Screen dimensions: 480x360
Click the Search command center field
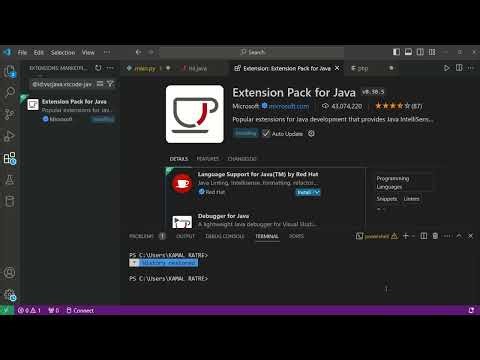click(252, 52)
